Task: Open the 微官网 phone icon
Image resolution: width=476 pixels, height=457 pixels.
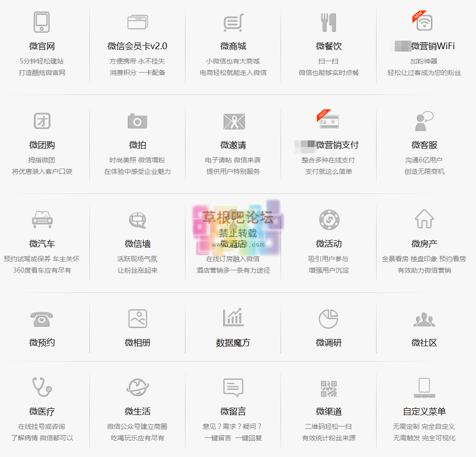Action: click(x=42, y=21)
